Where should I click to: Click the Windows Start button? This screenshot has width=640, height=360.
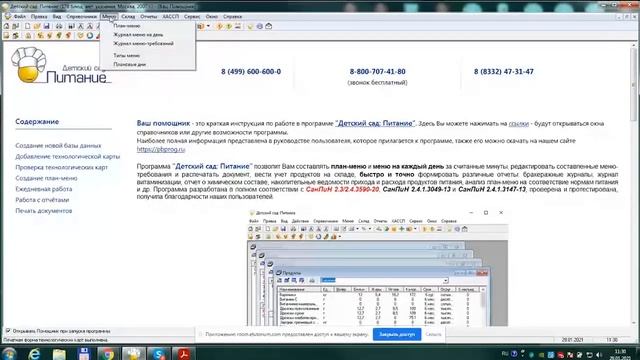coord(9,353)
